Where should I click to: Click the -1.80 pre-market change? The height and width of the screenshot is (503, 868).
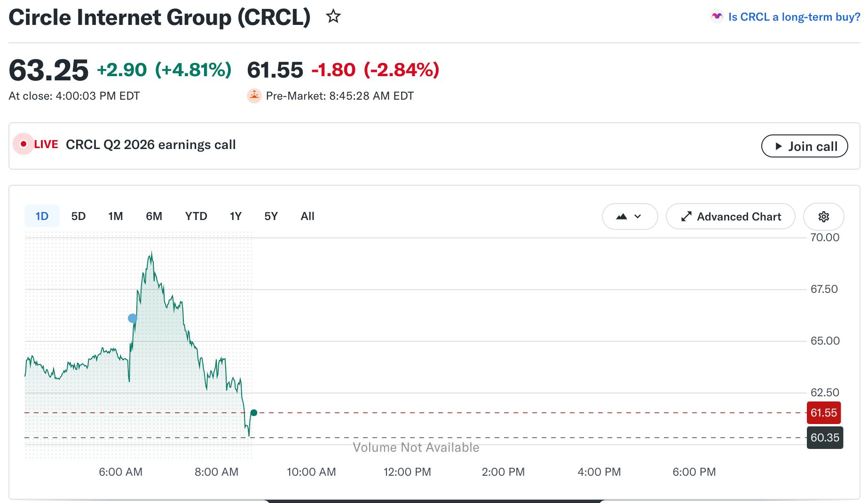point(333,70)
